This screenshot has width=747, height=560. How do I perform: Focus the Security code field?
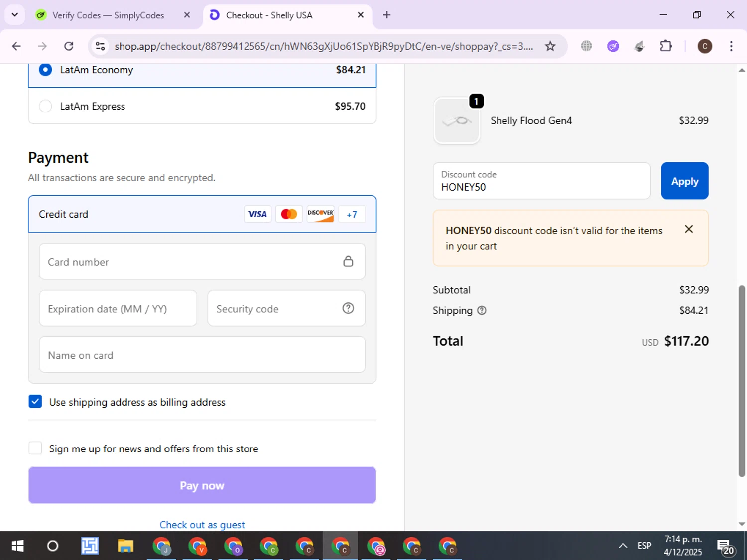[x=286, y=308]
